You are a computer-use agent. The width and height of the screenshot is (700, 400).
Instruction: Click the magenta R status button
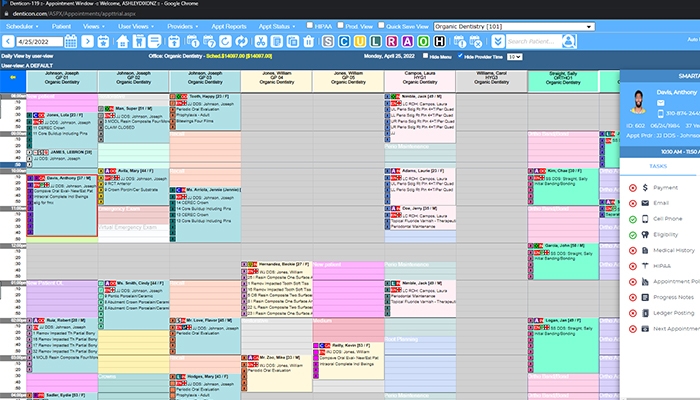click(392, 42)
